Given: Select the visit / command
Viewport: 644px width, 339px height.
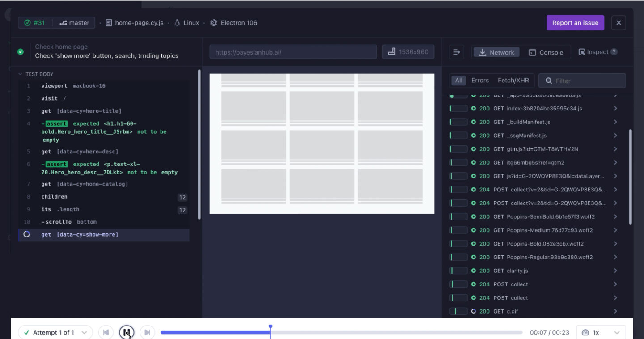Looking at the screenshot, I should [x=104, y=98].
